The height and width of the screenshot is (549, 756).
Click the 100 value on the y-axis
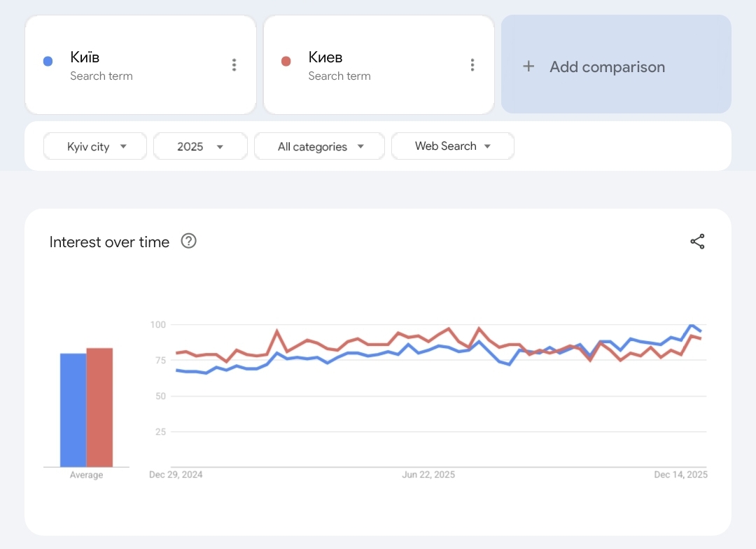coord(157,324)
